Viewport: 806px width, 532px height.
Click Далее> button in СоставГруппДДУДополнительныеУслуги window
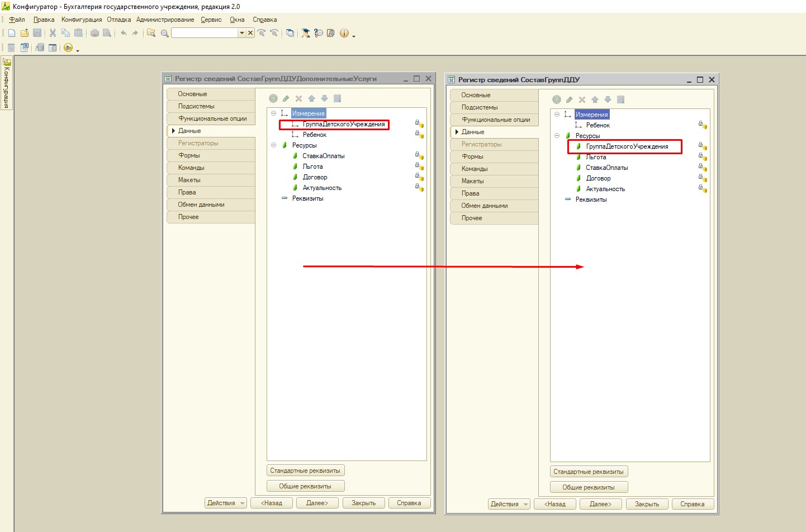[x=317, y=503]
